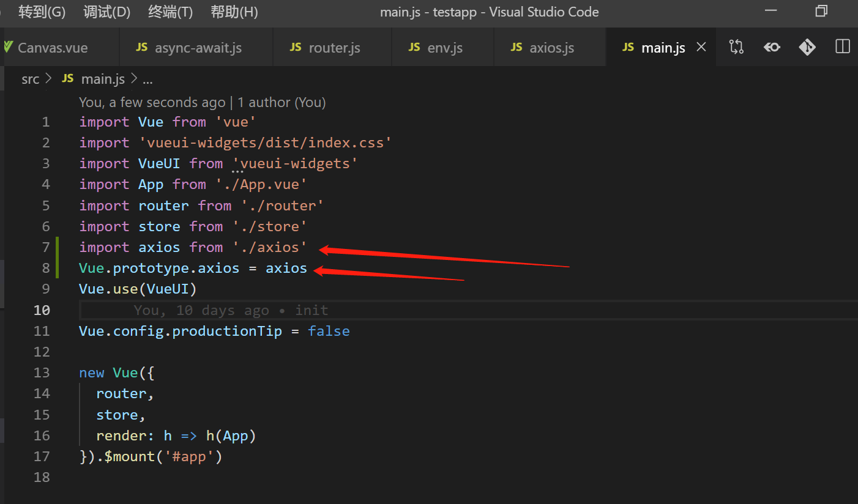Viewport: 858px width, 504px height.
Task: Click 'render' on line 16
Action: coord(121,435)
